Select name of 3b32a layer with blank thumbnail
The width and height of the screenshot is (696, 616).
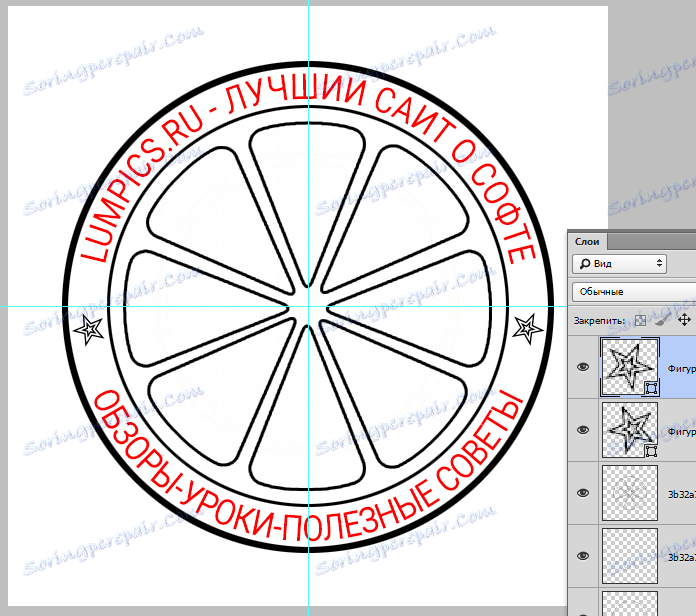[x=682, y=557]
